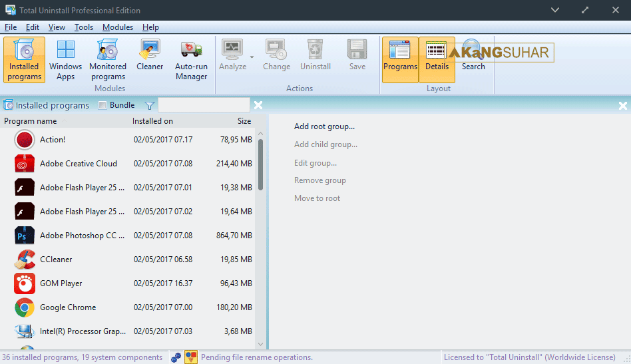Image resolution: width=631 pixels, height=364 pixels.
Task: Clear the filter with the X button
Action: coord(258,105)
